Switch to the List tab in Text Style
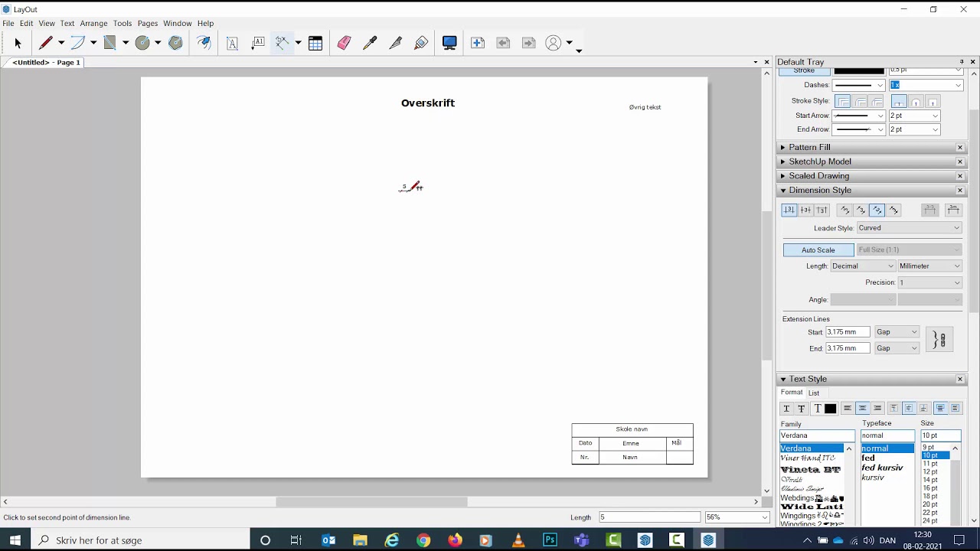The width and height of the screenshot is (980, 551). point(814,393)
